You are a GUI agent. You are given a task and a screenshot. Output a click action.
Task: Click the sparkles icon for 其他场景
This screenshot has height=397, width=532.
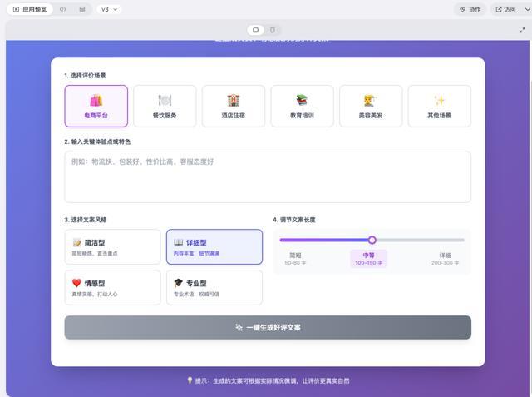click(440, 100)
